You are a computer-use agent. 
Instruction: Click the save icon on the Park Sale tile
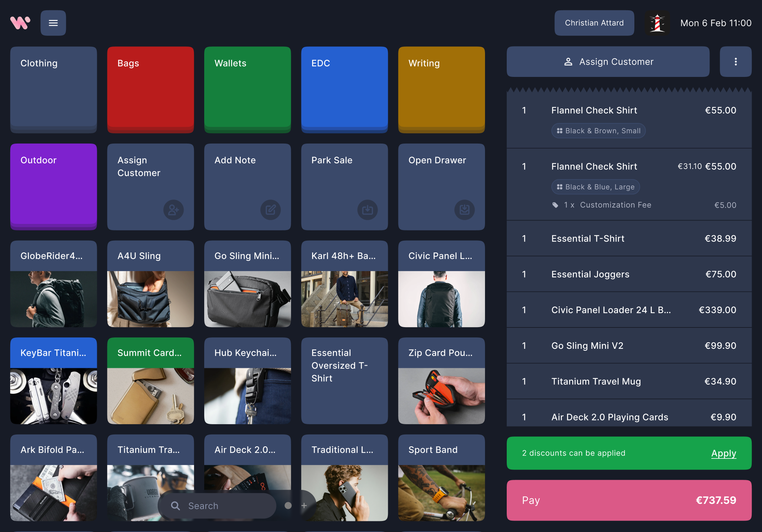367,210
